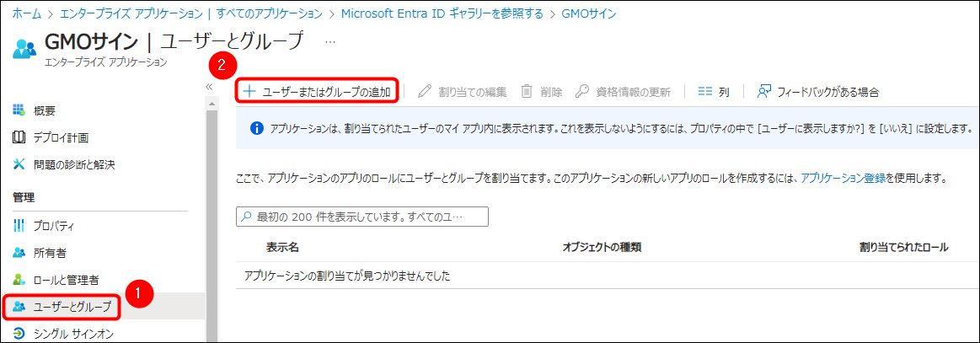Open the … more options next to title
This screenshot has width=980, height=343.
pyautogui.click(x=330, y=41)
